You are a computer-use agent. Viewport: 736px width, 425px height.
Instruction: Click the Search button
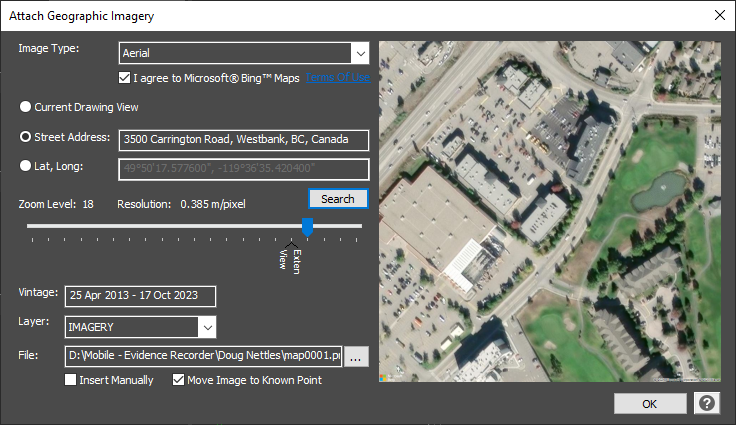(x=338, y=199)
